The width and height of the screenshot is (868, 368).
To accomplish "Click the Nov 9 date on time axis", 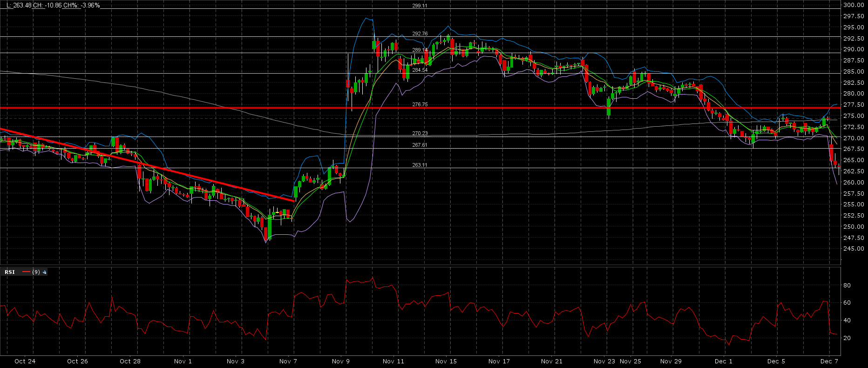I will click(x=340, y=361).
